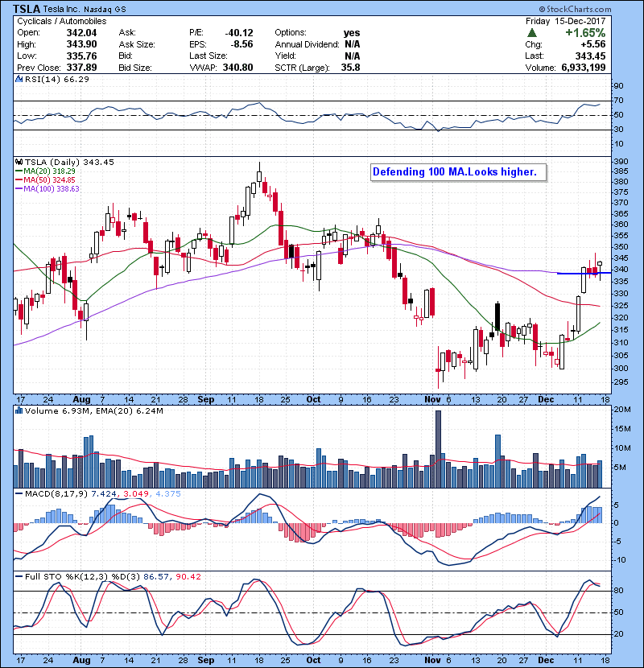The height and width of the screenshot is (668, 644).
Task: Click the Volume value 6,933,199
Action: coord(583,68)
